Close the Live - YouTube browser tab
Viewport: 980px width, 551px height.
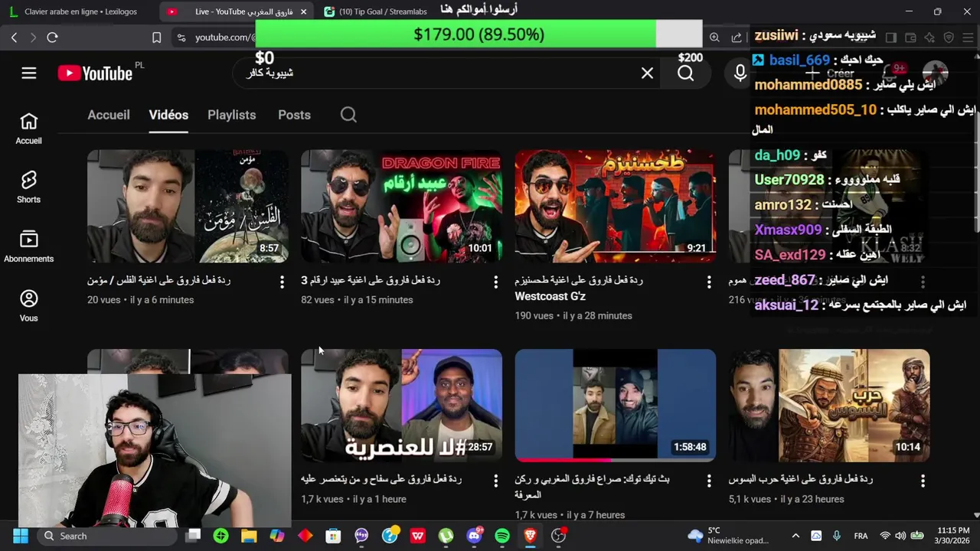pyautogui.click(x=303, y=11)
